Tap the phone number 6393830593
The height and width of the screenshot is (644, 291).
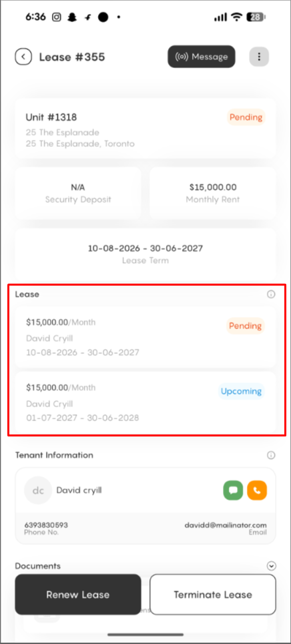point(46,525)
